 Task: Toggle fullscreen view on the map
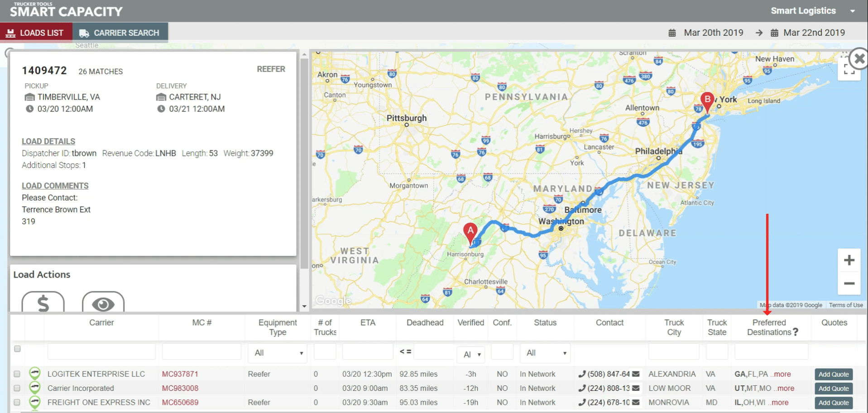point(849,69)
